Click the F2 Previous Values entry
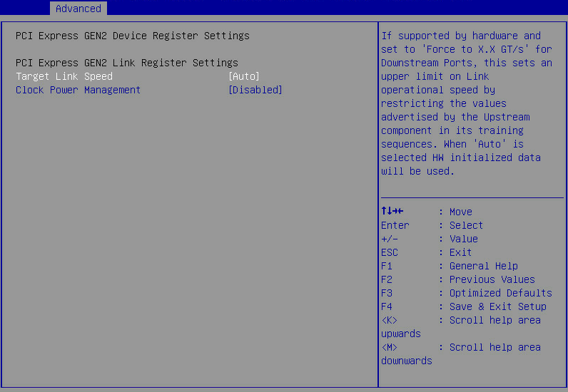Screen dimensions: 568x392 coord(458,279)
